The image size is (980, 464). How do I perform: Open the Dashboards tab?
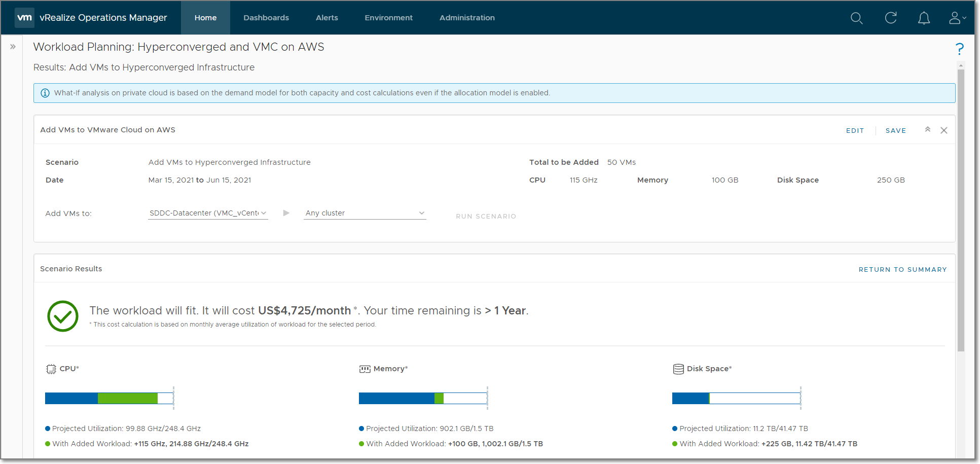point(266,18)
